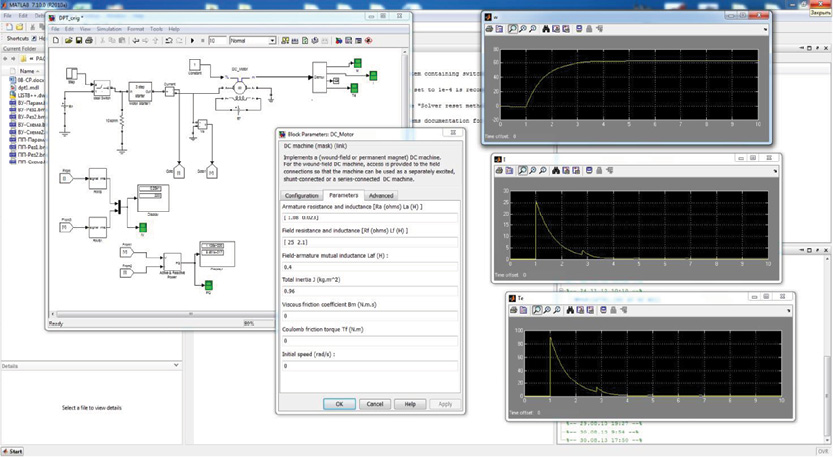Open the Simulink File menu
833x457 pixels.
tap(55, 29)
